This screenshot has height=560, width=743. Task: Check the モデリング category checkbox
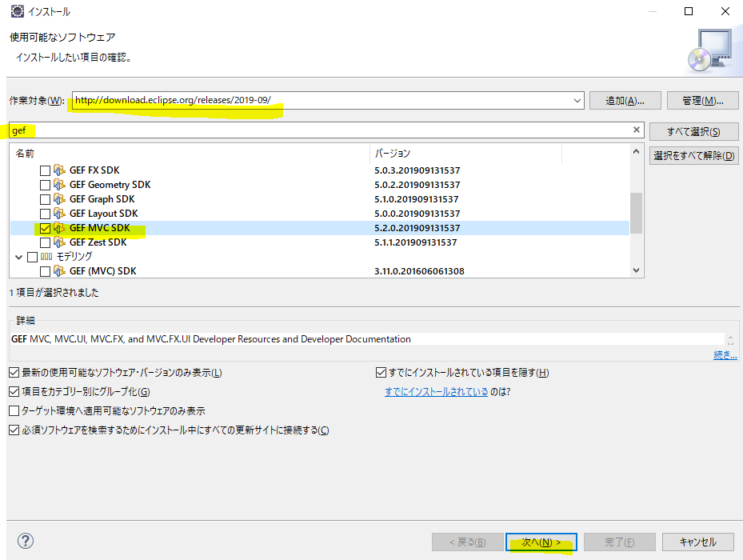tap(32, 257)
